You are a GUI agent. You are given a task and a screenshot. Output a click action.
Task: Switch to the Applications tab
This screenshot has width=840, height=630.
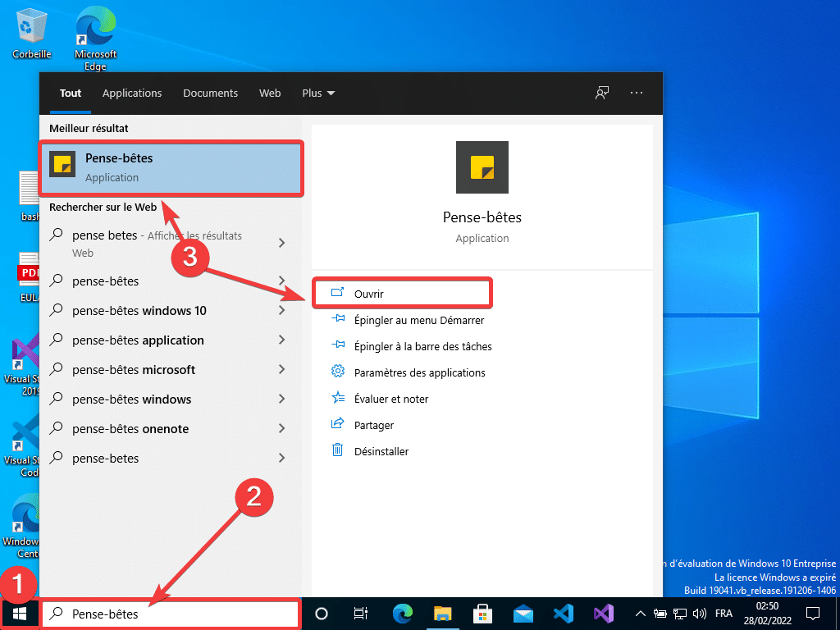132,94
